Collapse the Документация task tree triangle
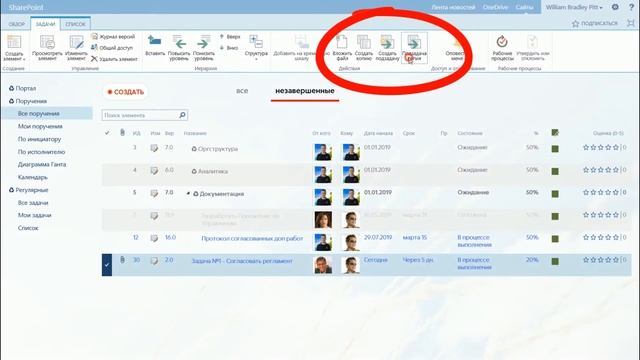 click(x=188, y=193)
